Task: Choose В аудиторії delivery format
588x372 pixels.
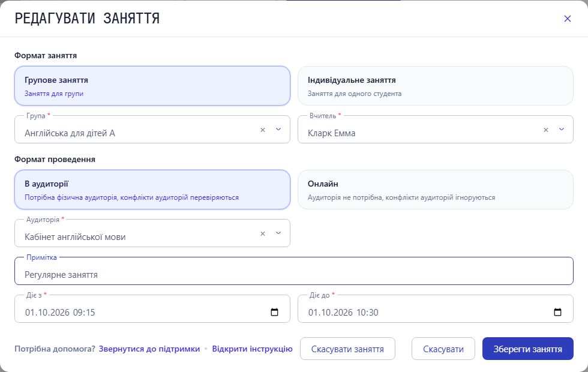Action: pos(152,190)
